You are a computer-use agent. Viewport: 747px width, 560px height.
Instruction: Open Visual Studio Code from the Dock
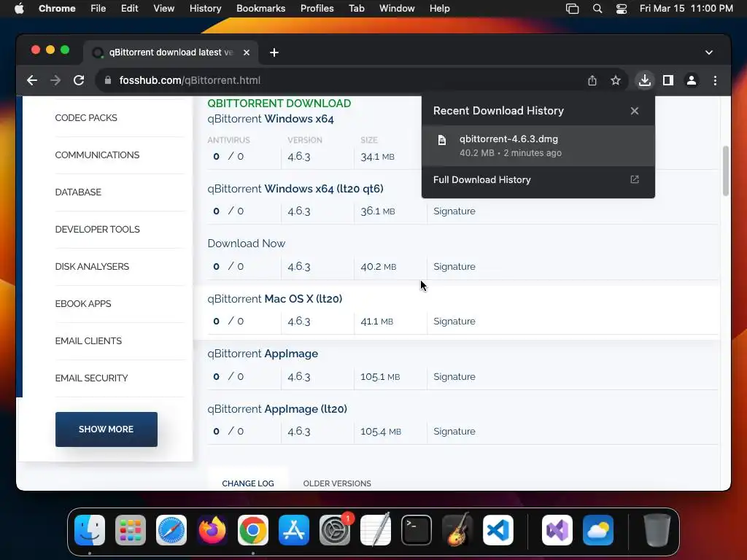point(498,530)
